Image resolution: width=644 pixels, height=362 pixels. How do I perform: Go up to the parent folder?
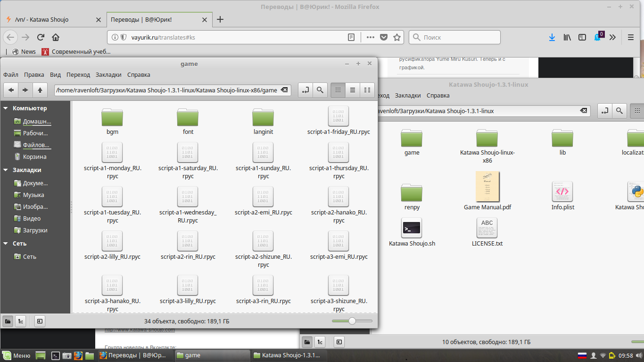click(40, 90)
